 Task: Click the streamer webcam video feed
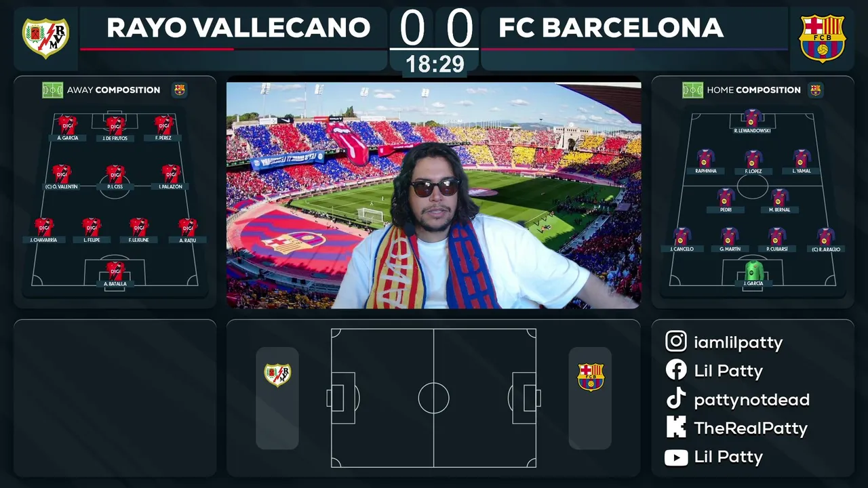click(434, 195)
